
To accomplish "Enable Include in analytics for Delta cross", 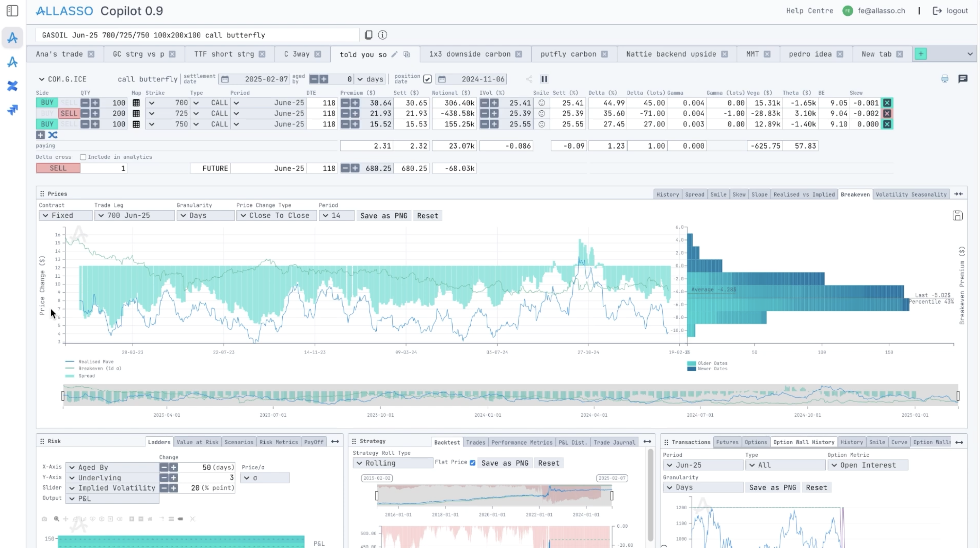I will [83, 157].
